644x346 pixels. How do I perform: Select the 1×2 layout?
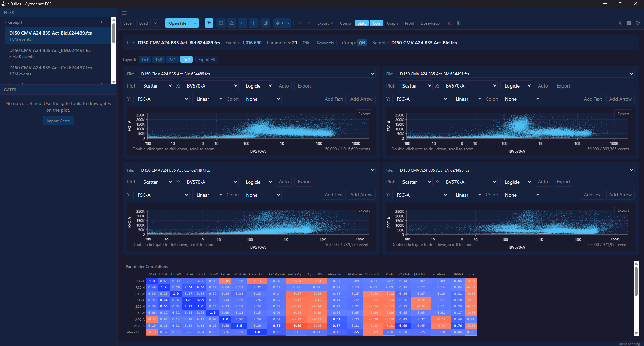pyautogui.click(x=159, y=60)
